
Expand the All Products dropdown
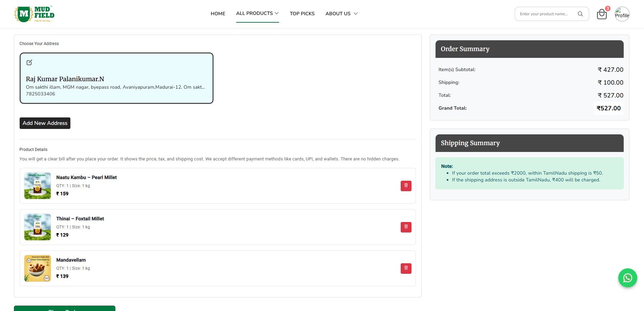click(x=257, y=14)
